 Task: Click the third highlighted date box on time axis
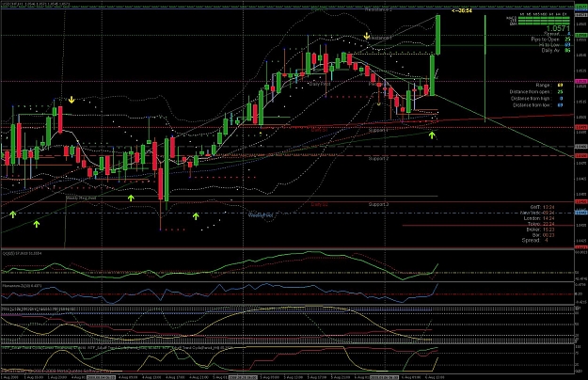384,377
